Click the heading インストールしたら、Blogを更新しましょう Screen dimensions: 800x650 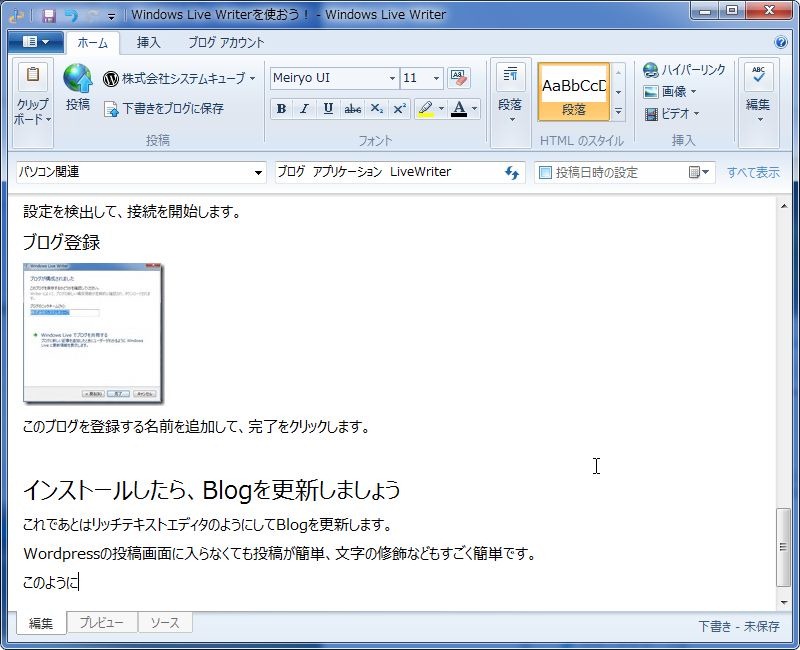pos(211,490)
